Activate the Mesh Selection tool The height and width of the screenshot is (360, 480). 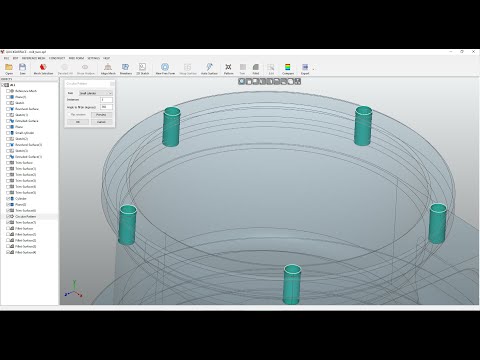[x=43, y=69]
